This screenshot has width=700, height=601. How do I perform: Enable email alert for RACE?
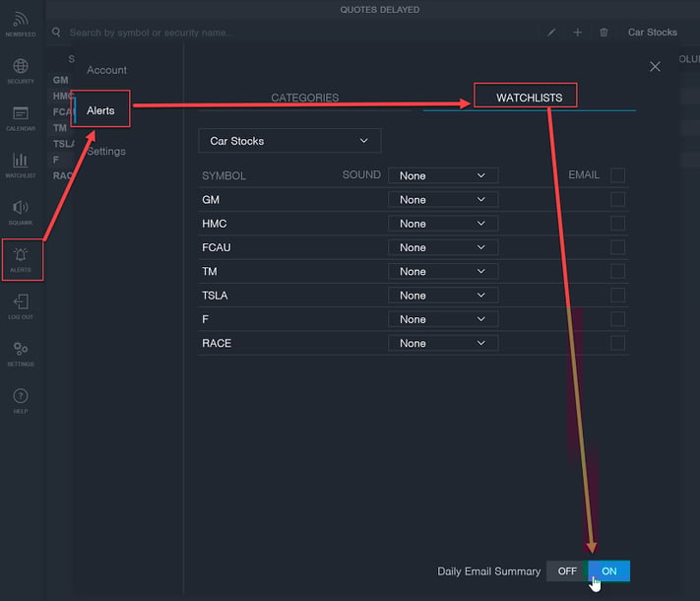[618, 343]
